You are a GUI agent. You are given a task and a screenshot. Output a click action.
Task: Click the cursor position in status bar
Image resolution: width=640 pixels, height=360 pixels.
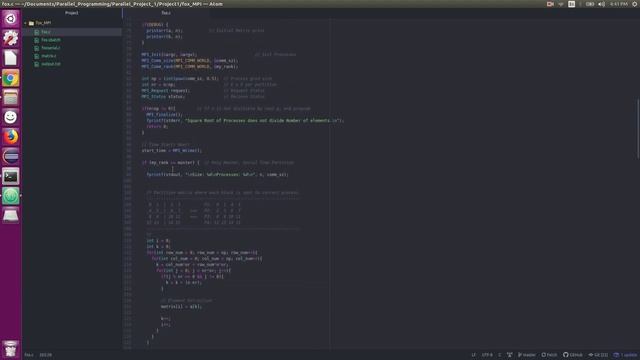tap(45, 355)
